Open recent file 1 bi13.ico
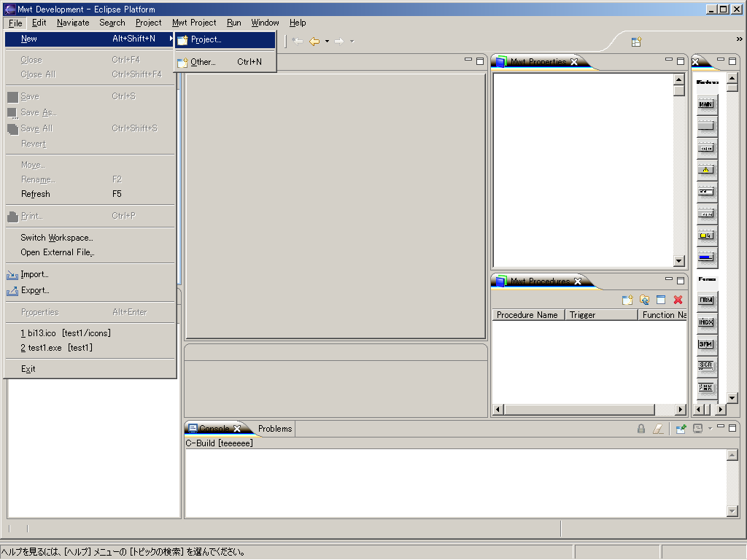This screenshot has height=560, width=747. coord(90,332)
